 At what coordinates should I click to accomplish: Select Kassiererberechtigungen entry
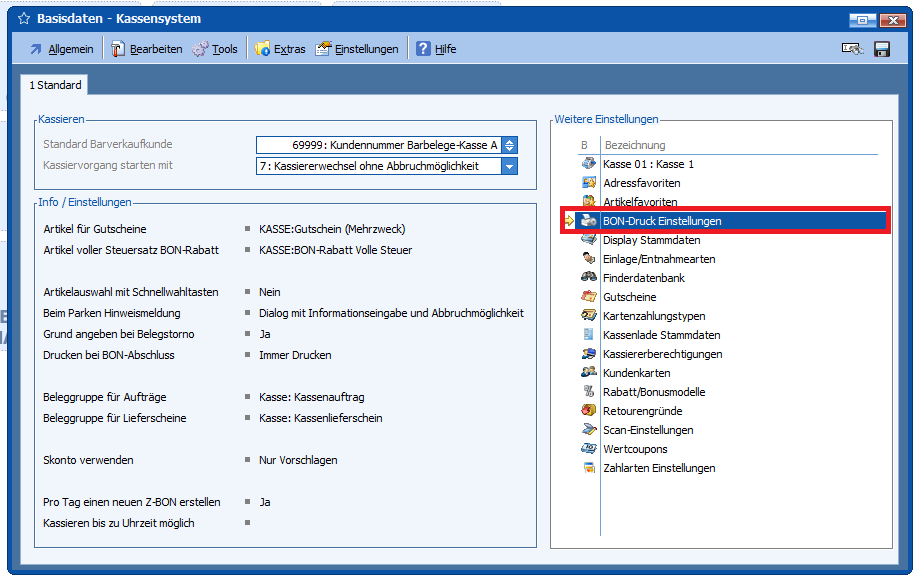tap(662, 354)
